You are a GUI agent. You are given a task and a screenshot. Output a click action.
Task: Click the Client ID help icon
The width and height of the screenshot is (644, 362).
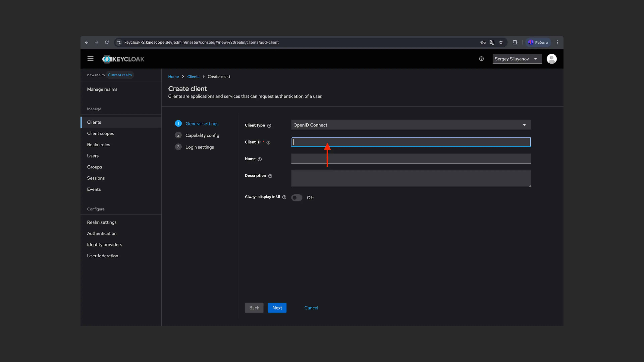pyautogui.click(x=268, y=142)
